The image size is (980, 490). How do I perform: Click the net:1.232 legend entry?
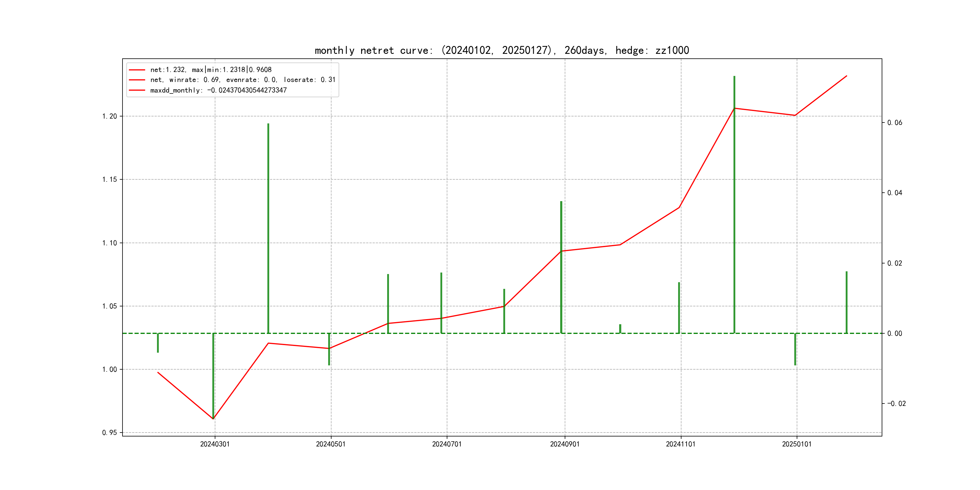tap(211, 70)
